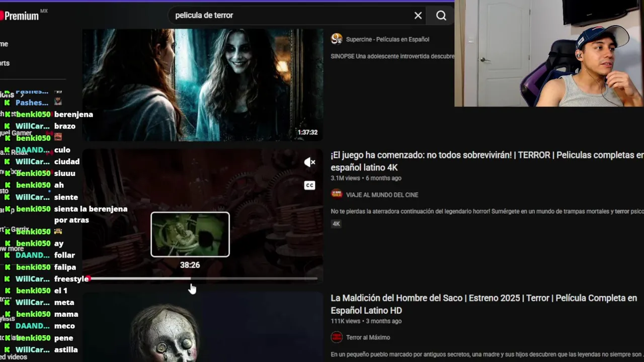Screen dimensions: 644x362
Task: Click chat message 'brazo' by WillCar
Action: click(x=65, y=126)
